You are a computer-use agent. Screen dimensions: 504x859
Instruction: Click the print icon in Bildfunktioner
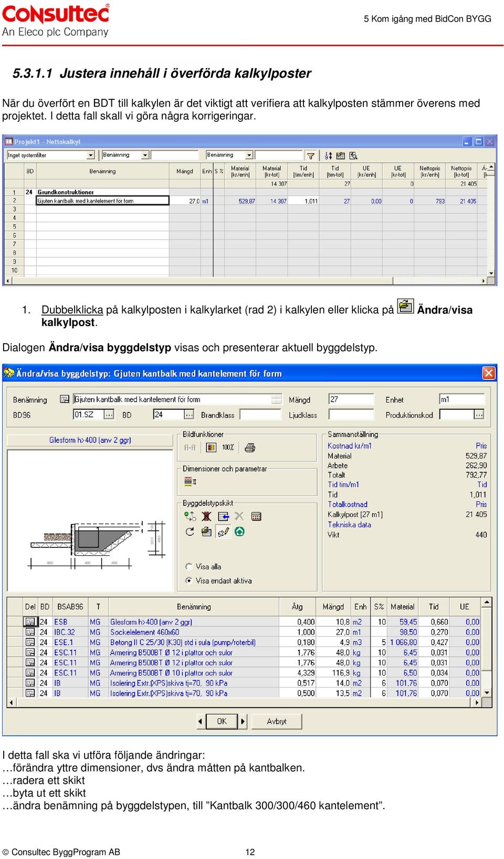[250, 448]
